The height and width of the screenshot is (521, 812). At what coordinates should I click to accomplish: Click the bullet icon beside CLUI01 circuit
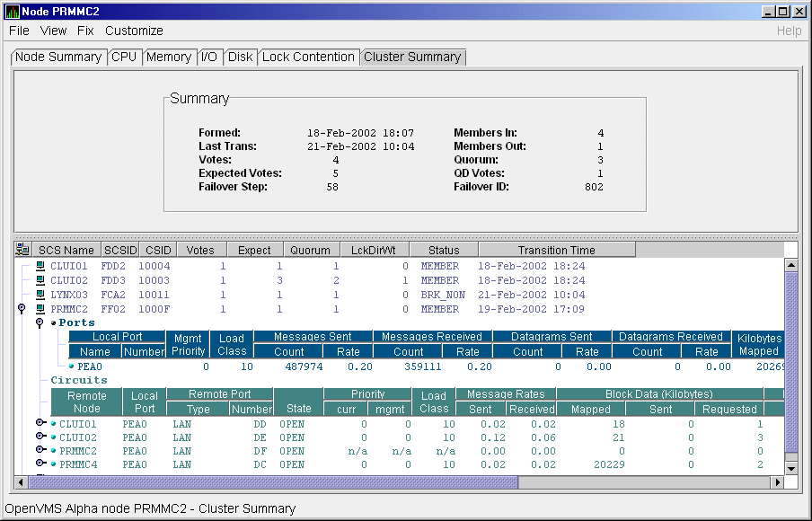tap(53, 423)
